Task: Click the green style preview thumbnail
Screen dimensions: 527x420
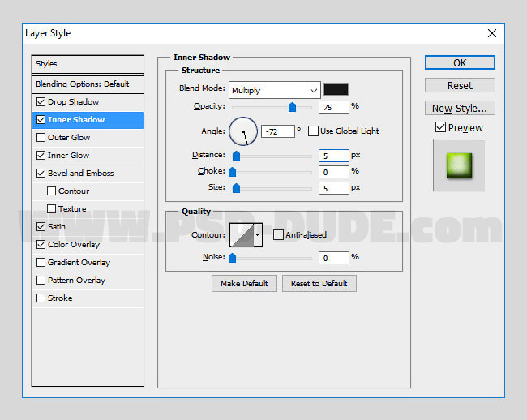Action: (459, 165)
